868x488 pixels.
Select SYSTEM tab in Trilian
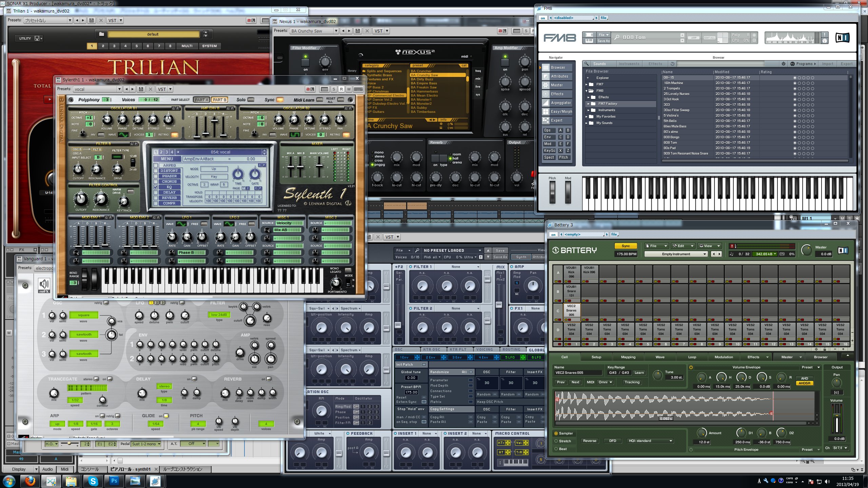[209, 46]
